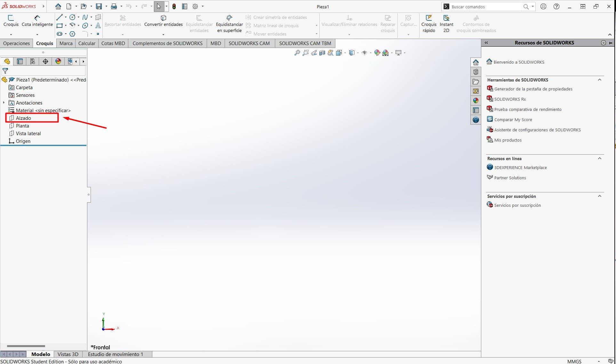Select the Planta plane in tree
Screen dimensions: 616x364
(22, 126)
